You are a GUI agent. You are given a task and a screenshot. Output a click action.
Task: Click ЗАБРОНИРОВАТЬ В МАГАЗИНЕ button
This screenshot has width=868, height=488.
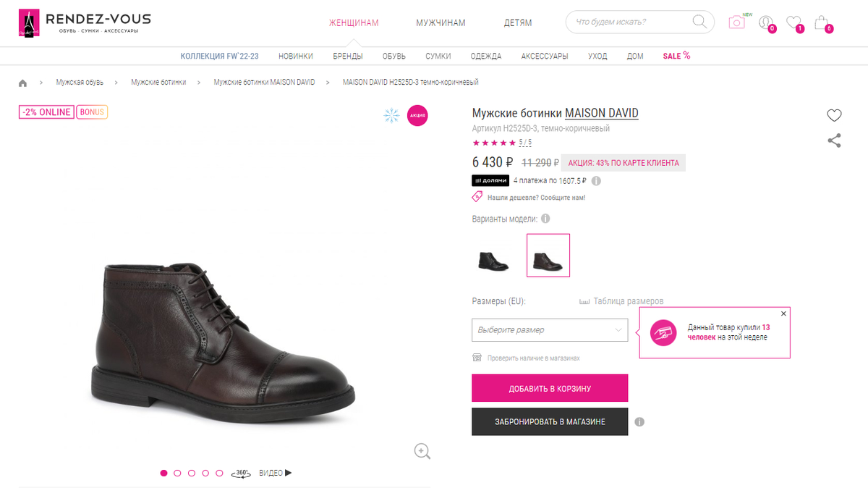550,421
